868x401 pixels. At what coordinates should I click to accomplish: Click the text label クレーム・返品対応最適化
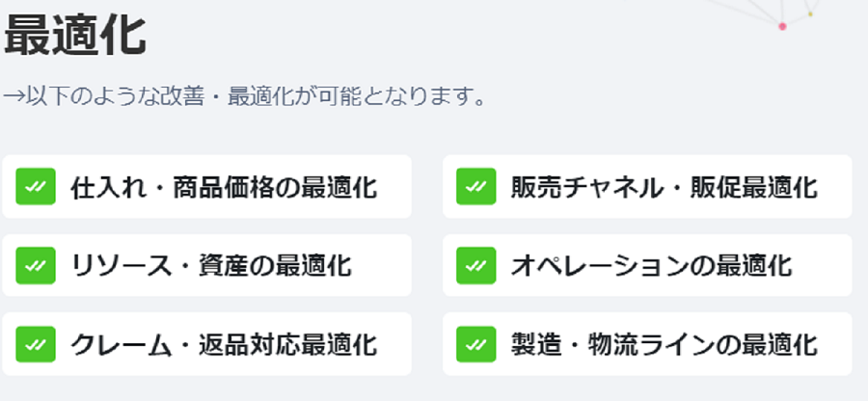224,344
